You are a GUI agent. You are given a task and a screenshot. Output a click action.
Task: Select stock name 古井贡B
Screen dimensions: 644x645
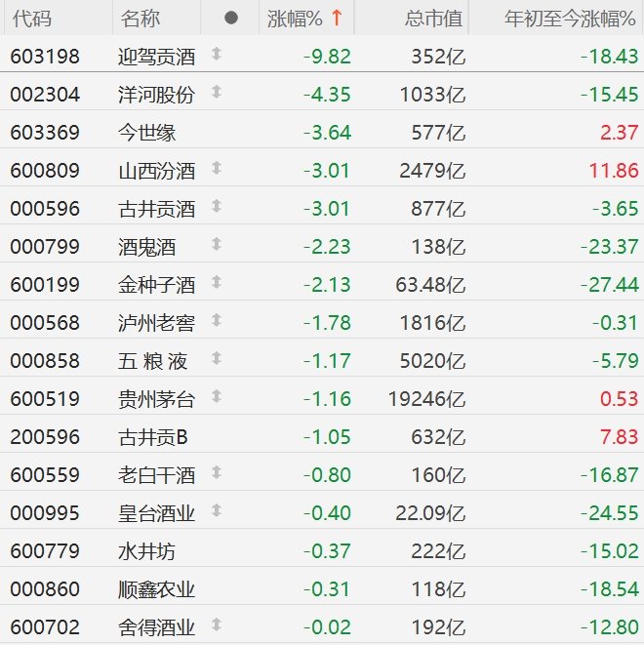[153, 437]
